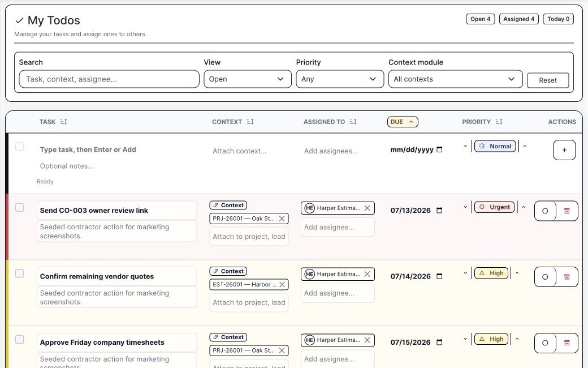Viewport: 588px width, 368px height.
Task: Click Confirm remaining vendor quotes title
Action: tap(116, 276)
